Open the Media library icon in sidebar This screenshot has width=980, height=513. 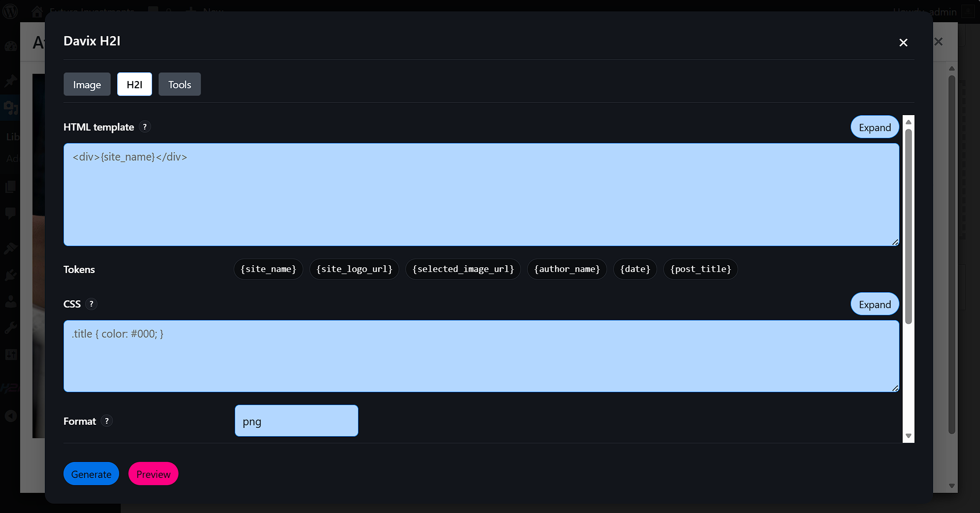pos(10,108)
